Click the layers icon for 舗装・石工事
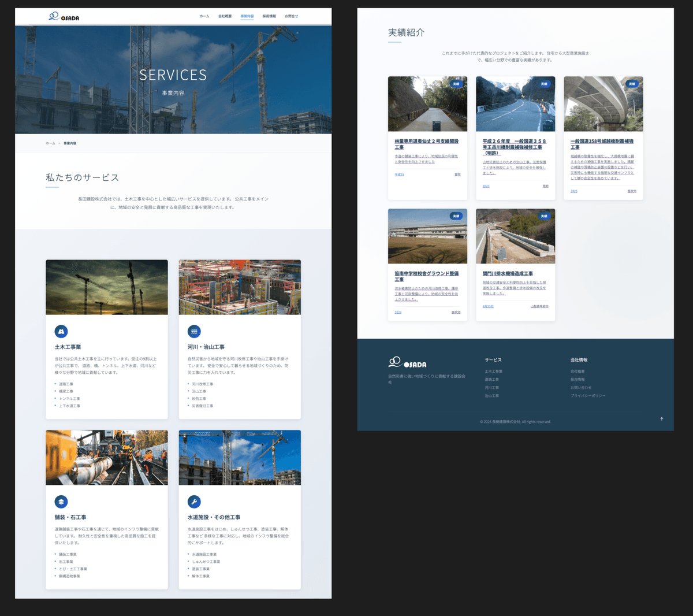Screen dimensions: 693x616 pyautogui.click(x=61, y=502)
